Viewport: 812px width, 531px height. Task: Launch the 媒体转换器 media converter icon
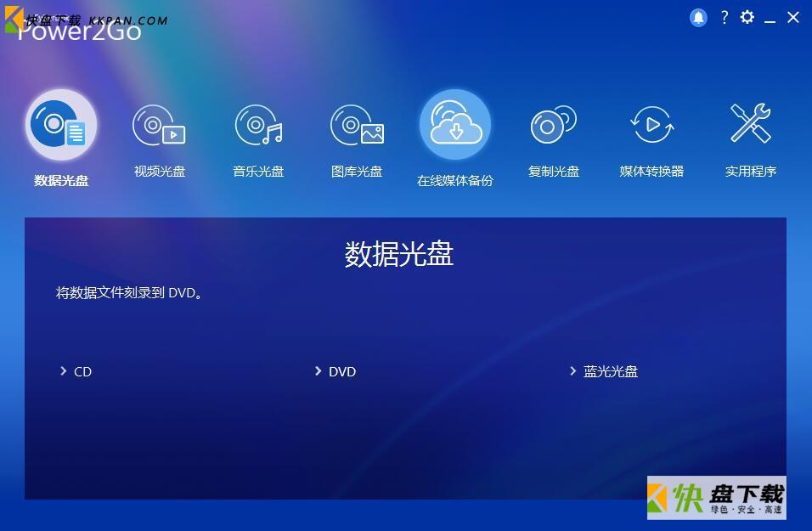[652, 125]
